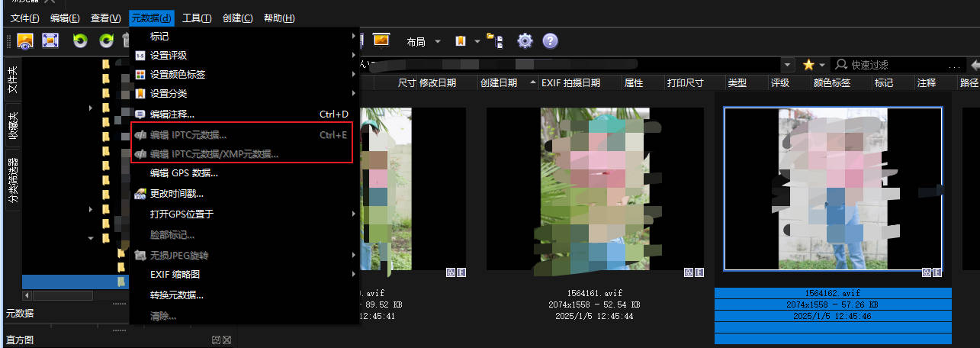Select the 1564162.avif thumbnail
Image resolution: width=980 pixels, height=348 pixels.
pyautogui.click(x=833, y=188)
